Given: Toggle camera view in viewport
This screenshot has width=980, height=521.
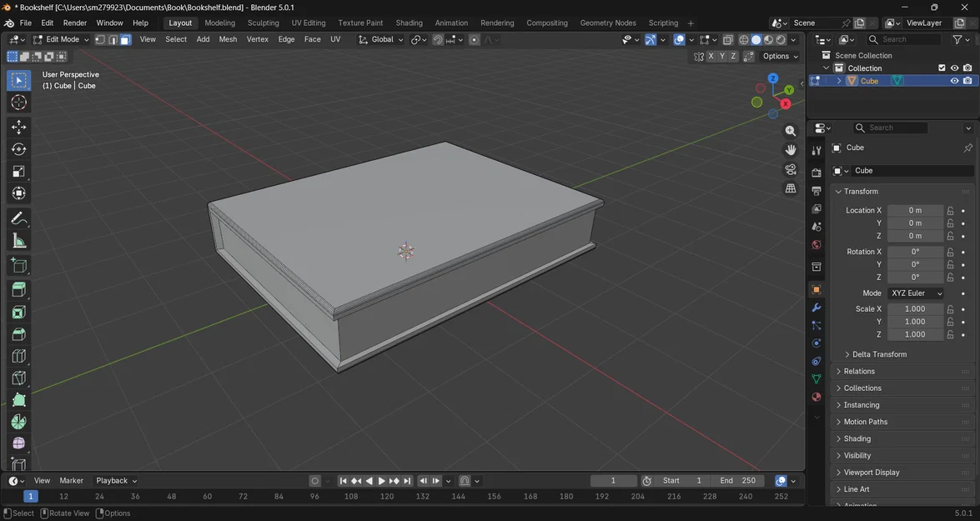Looking at the screenshot, I should [x=791, y=169].
